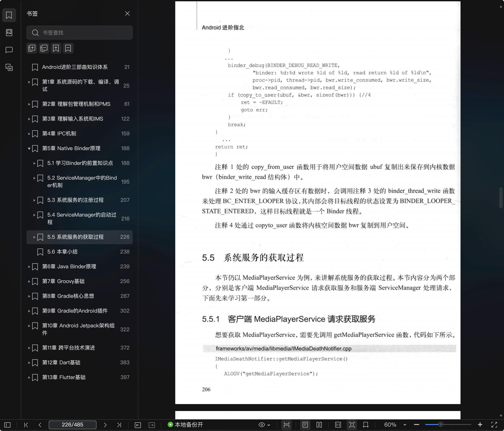Viewport: 504px width, 431px height.
Task: Expand 第13章 Flutter基础 arrow
Action: coord(29,378)
